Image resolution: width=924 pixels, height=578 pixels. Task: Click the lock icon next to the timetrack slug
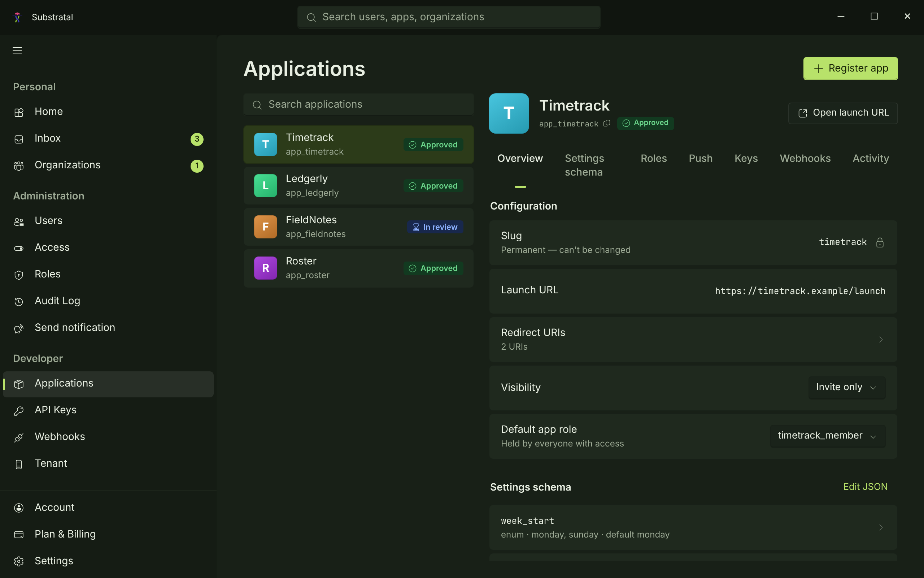(x=880, y=242)
